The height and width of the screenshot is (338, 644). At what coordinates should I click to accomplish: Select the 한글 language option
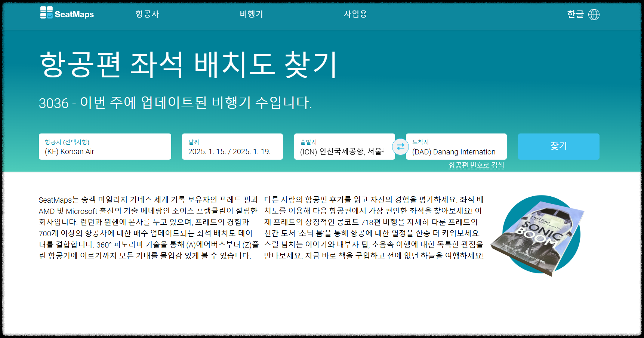point(575,14)
